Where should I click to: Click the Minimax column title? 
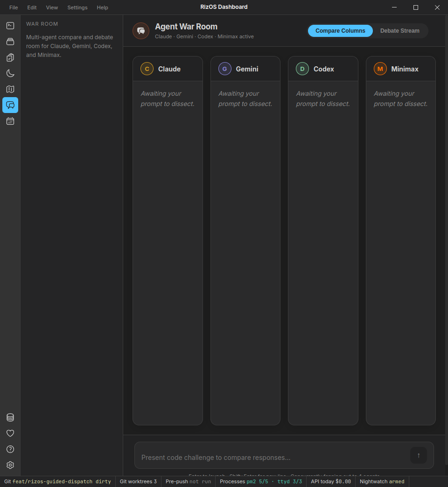pyautogui.click(x=405, y=69)
